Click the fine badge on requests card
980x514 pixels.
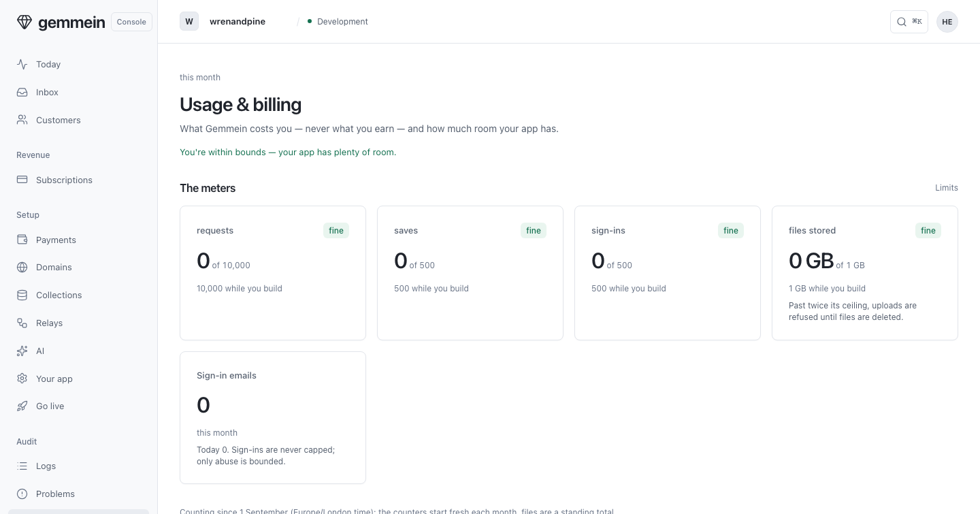point(336,231)
